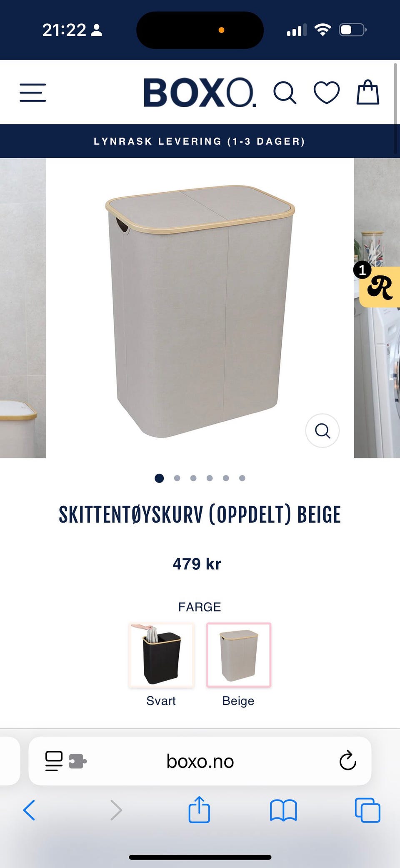Reload the boxo.no page
Image resolution: width=400 pixels, height=868 pixels.
pos(347,761)
